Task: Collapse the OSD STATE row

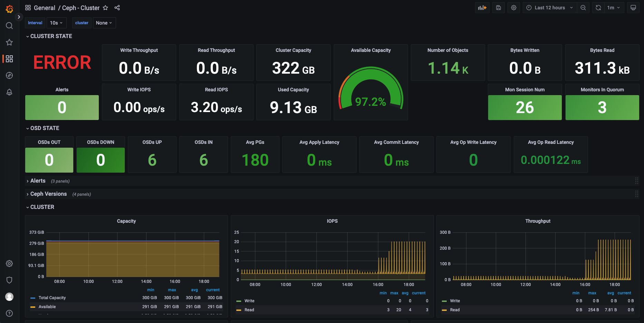Action: (43, 128)
